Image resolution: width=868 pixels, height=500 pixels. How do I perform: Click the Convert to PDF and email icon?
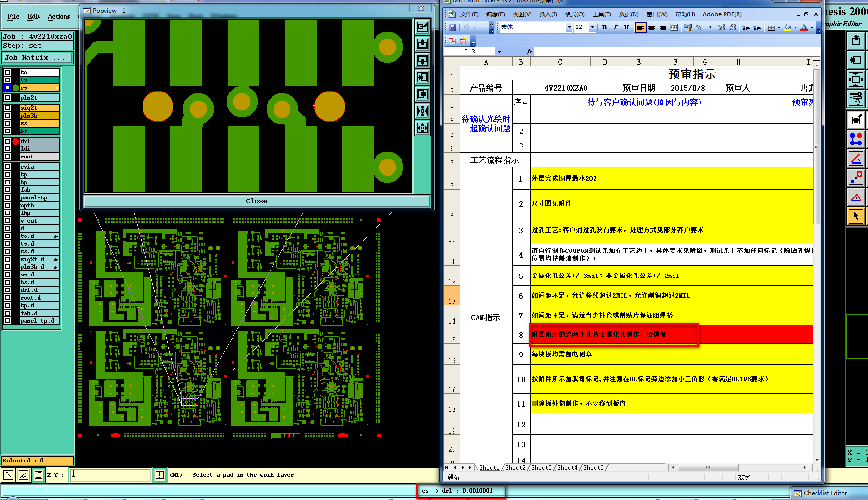463,40
